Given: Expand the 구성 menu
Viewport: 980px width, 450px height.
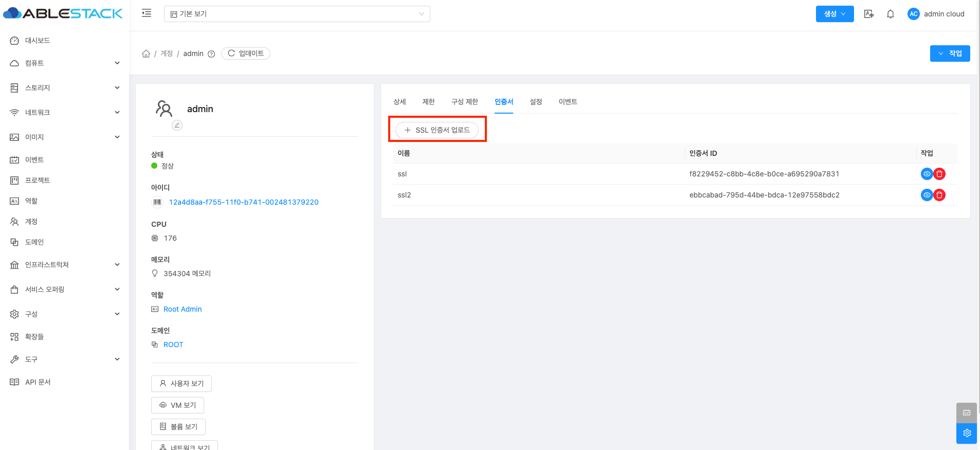Looking at the screenshot, I should coord(64,314).
